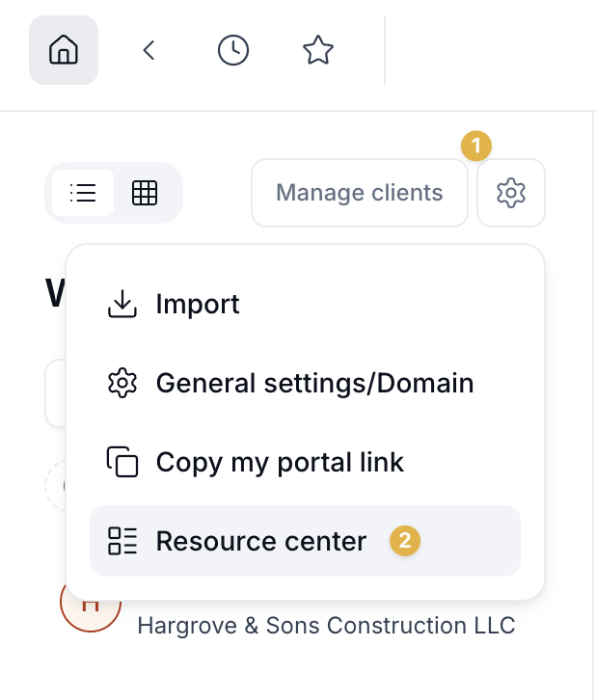Click the Resource center list icon
The image size is (596, 700).
coord(122,541)
